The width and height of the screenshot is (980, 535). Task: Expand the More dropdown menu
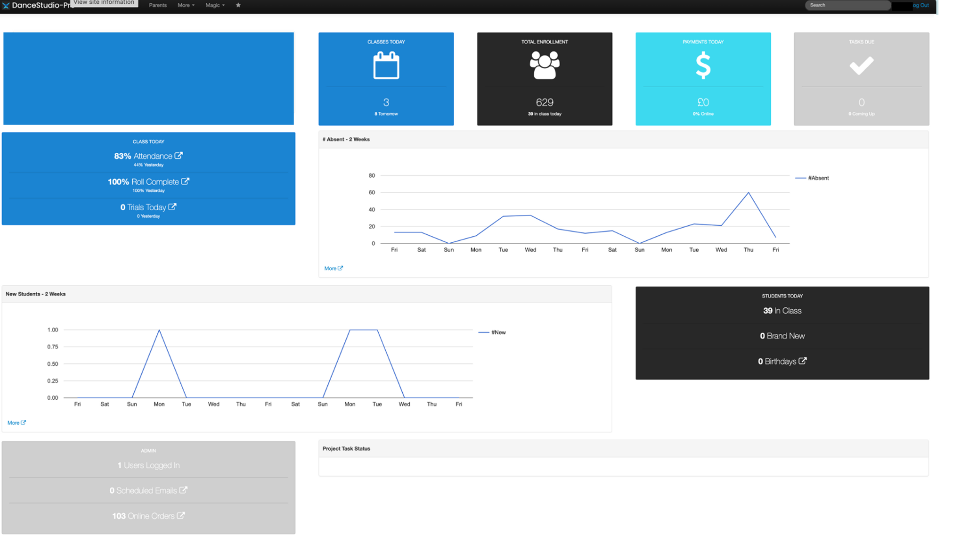click(185, 6)
